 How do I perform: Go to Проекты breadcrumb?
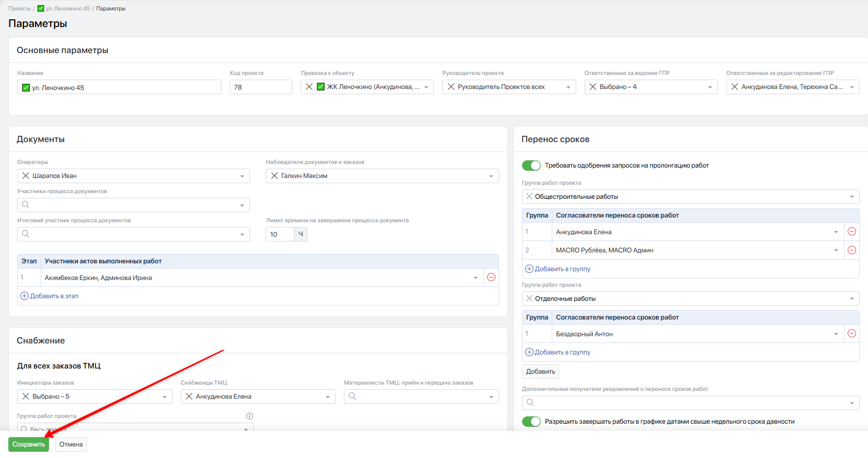pos(19,9)
